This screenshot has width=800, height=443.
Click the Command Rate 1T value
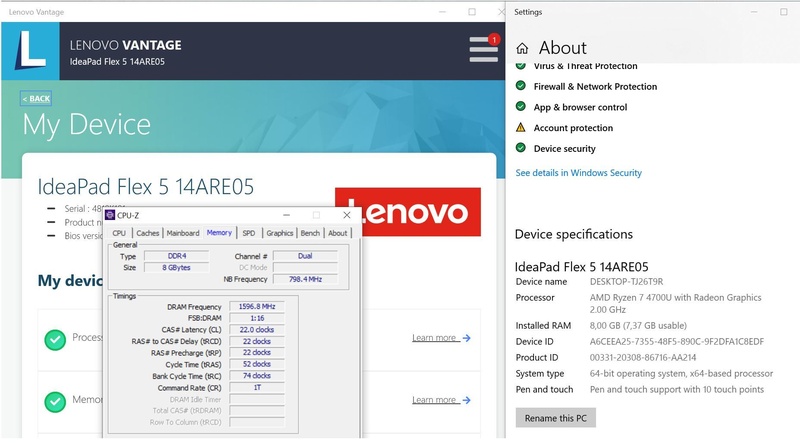tap(257, 388)
